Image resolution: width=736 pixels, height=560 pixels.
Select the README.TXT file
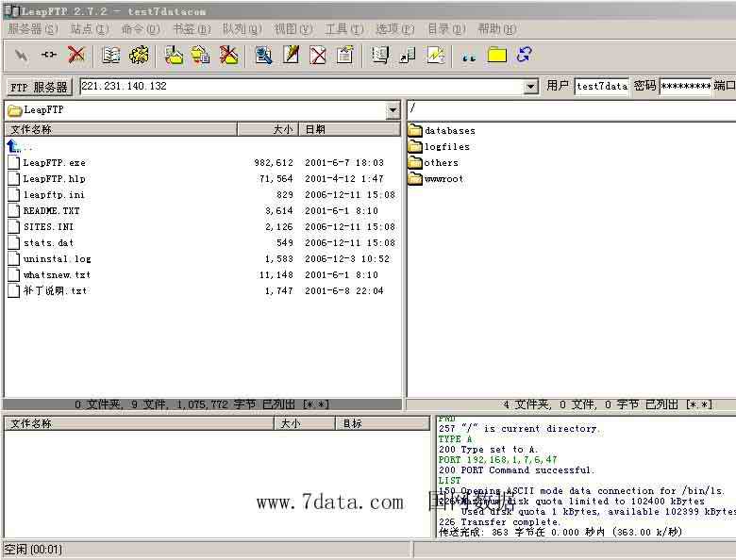click(x=51, y=210)
